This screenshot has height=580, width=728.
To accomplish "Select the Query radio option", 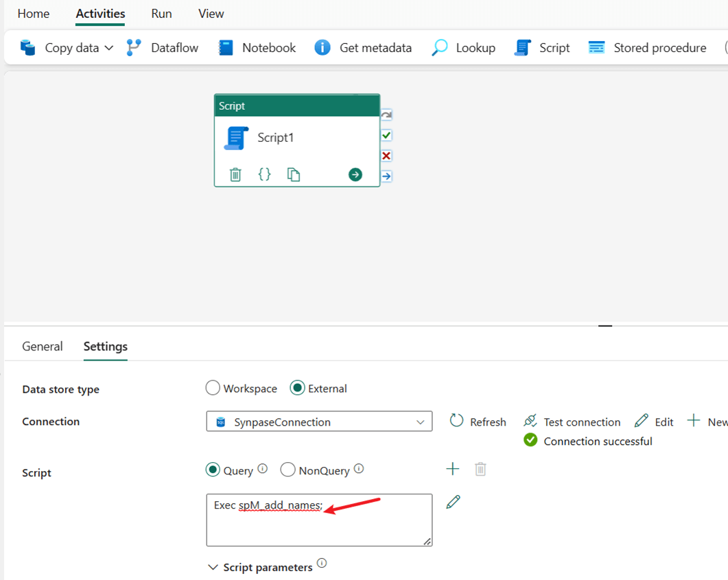I will click(214, 469).
